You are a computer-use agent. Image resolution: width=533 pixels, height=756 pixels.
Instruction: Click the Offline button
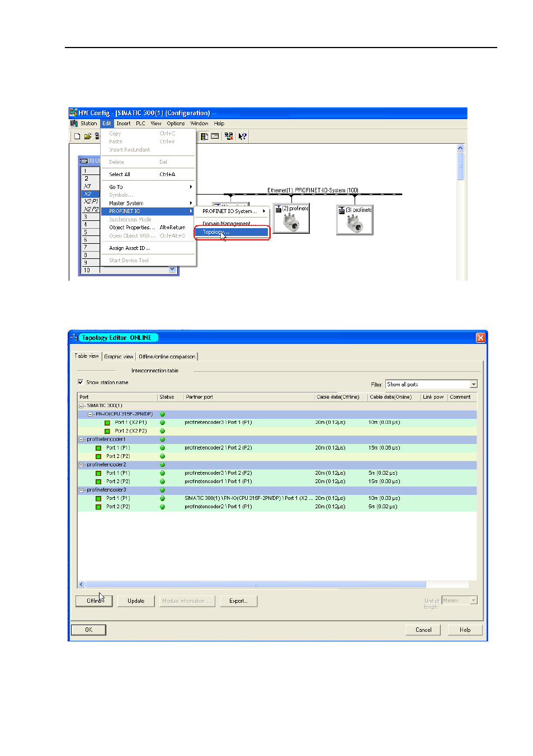[94, 601]
